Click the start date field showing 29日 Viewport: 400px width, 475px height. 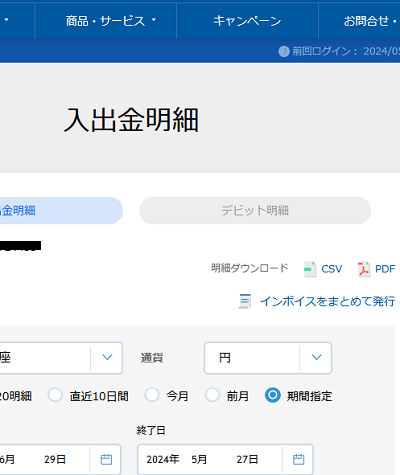click(60, 459)
